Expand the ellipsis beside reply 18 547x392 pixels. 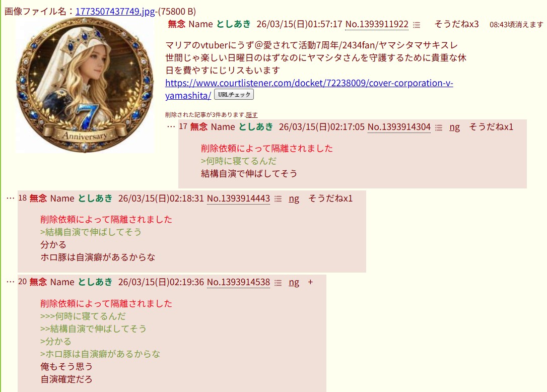click(x=11, y=199)
